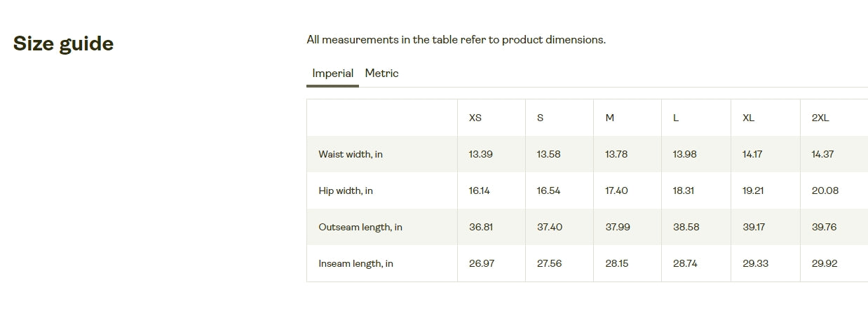The image size is (868, 313).
Task: Click 2XL inseam length value 29.92
Action: click(x=825, y=263)
